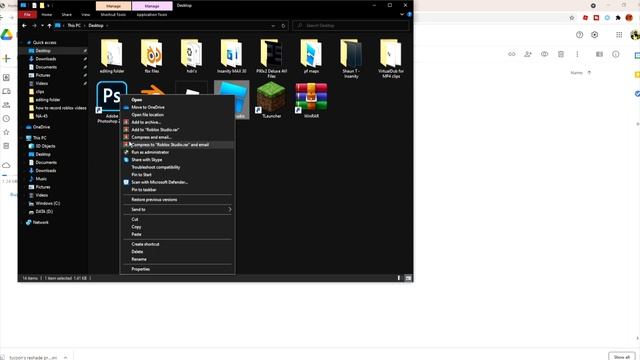This screenshot has width=640, height=360.
Task: Switch Explorer to large icons view toggle
Action: point(408,278)
